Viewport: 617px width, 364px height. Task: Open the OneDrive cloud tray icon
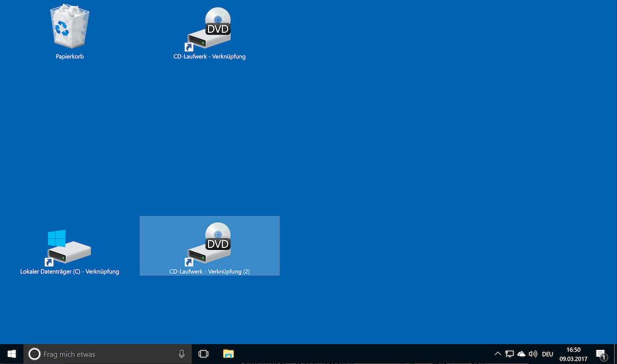[x=521, y=354]
